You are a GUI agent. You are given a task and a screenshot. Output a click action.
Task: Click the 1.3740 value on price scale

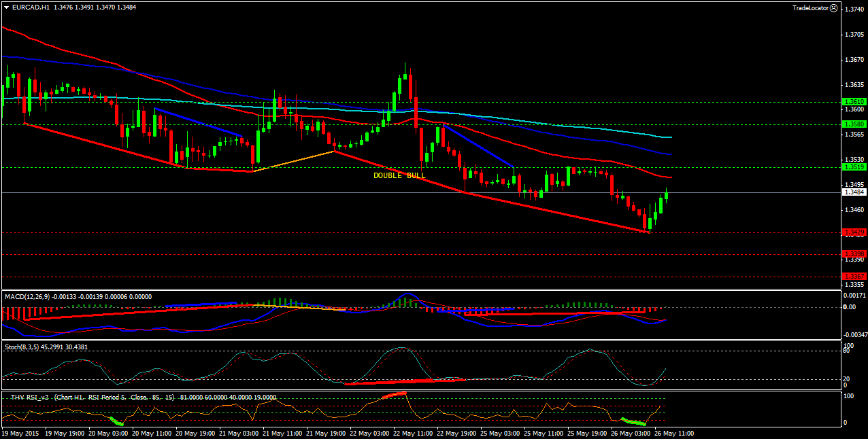pos(853,10)
